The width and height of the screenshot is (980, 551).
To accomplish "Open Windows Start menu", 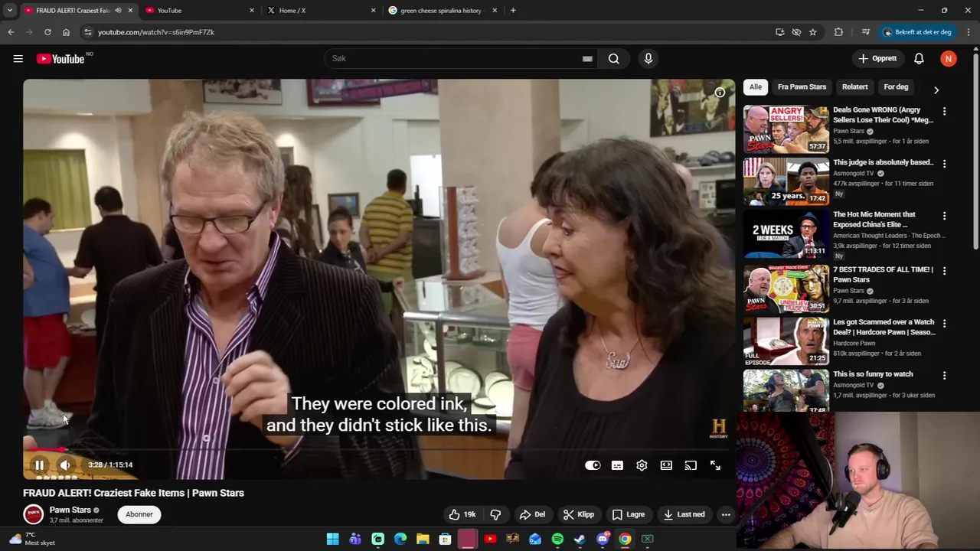I will 332,539.
